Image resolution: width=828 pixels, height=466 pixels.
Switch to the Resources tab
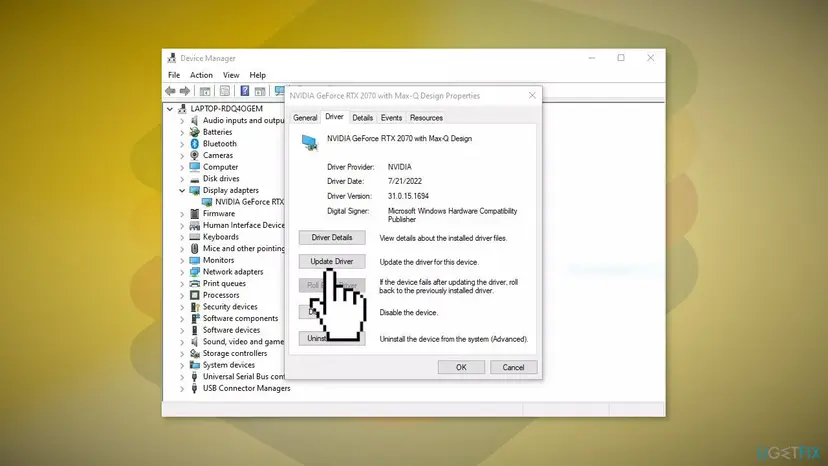click(426, 118)
